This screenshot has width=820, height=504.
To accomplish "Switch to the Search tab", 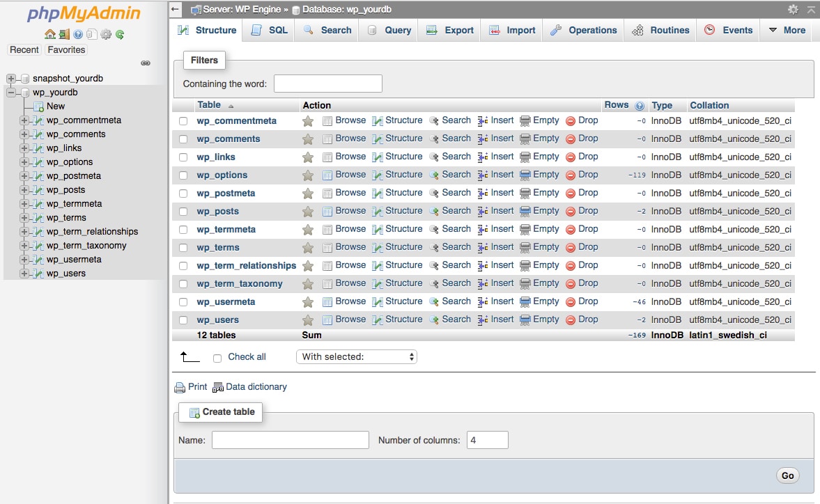I will click(x=327, y=31).
